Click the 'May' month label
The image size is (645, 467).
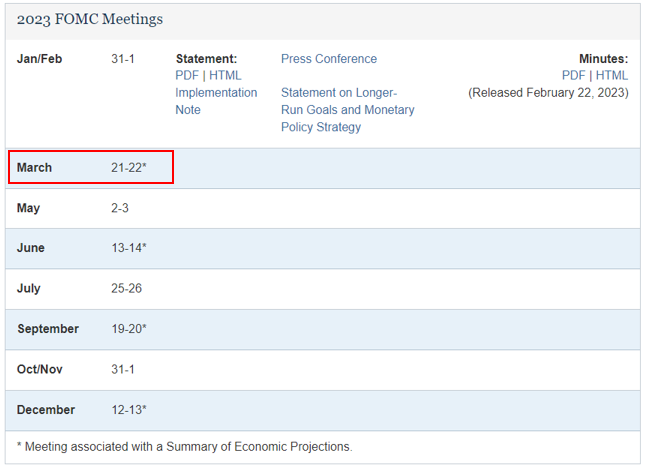(28, 208)
